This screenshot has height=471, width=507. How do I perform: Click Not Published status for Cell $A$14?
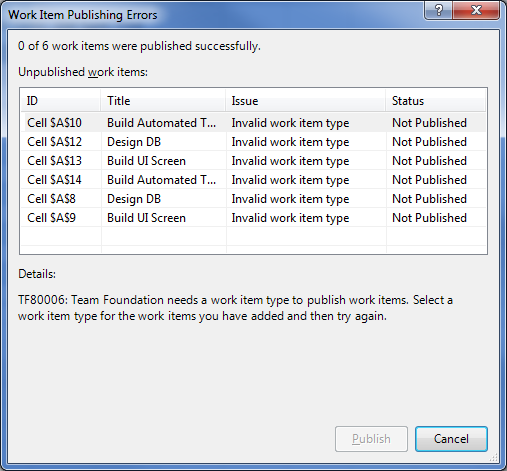click(x=429, y=180)
